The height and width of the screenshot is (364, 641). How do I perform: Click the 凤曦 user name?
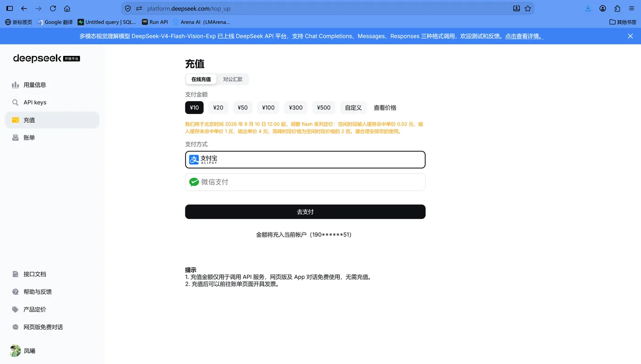pos(29,351)
